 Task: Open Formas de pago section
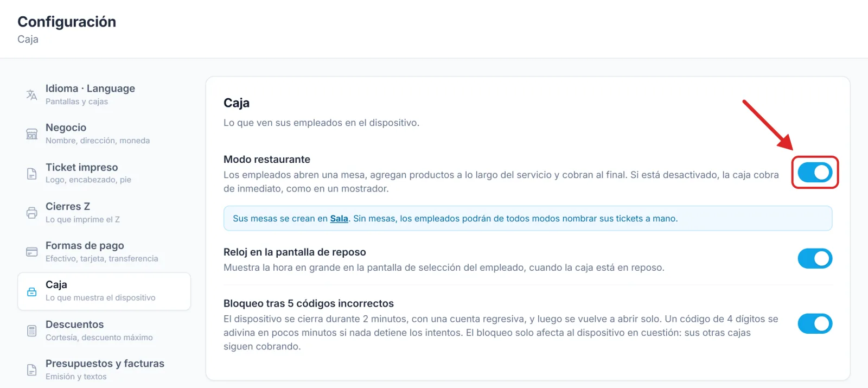point(104,252)
